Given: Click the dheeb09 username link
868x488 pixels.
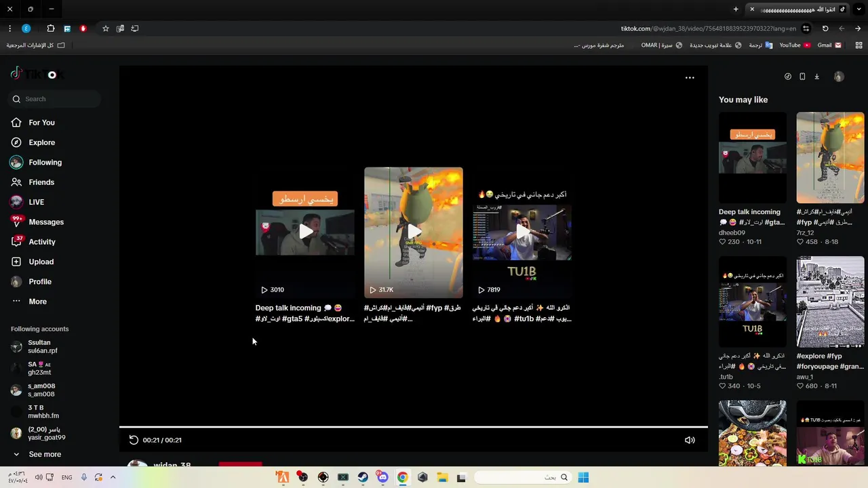Looking at the screenshot, I should [x=732, y=232].
